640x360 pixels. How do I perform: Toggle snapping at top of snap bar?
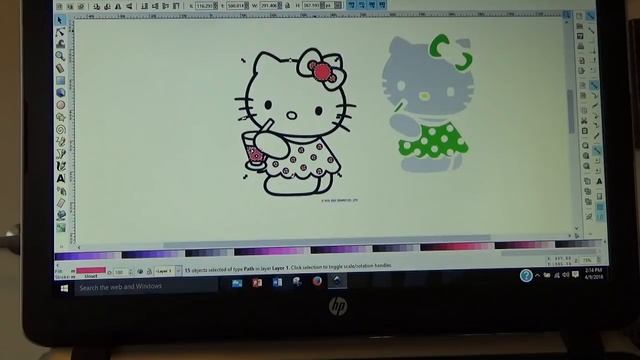pos(590,16)
